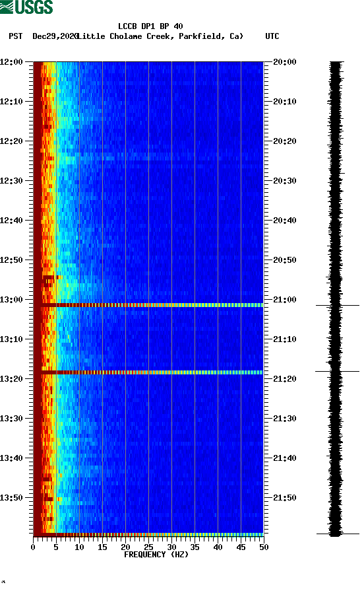Click the '13:30' PST time label
Screen dimensions: 364x589
coord(12,419)
